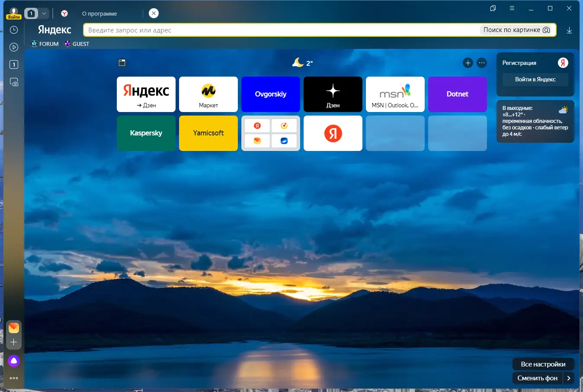Open Yandex Mail icon in the sidebar
Viewport: 583px width, 392px height.
click(x=14, y=328)
